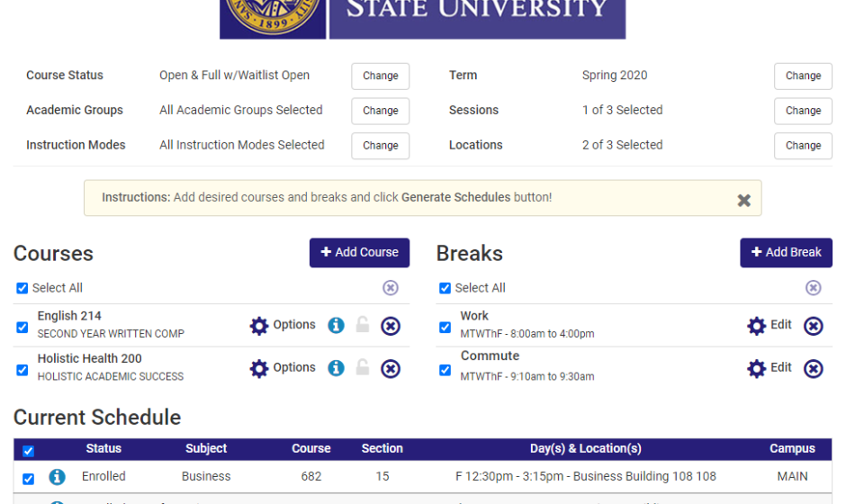Click the '1 of 3 Selected' sessions value

tap(622, 110)
